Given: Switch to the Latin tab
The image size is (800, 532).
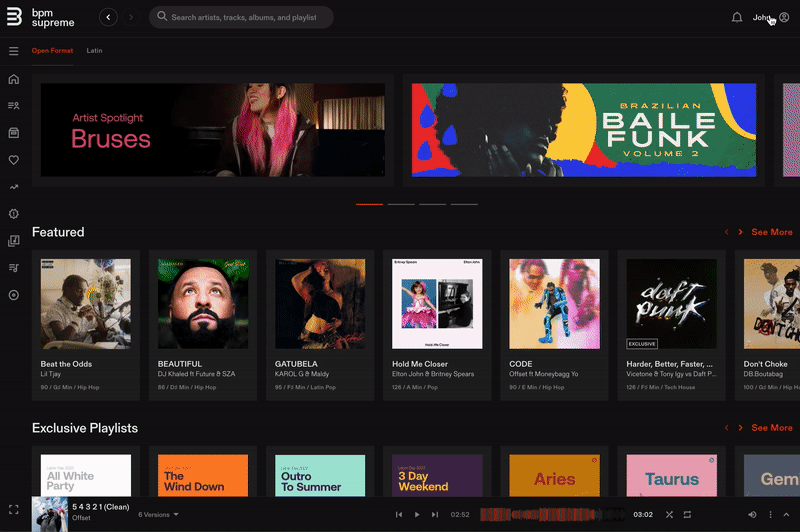Looking at the screenshot, I should (94, 50).
